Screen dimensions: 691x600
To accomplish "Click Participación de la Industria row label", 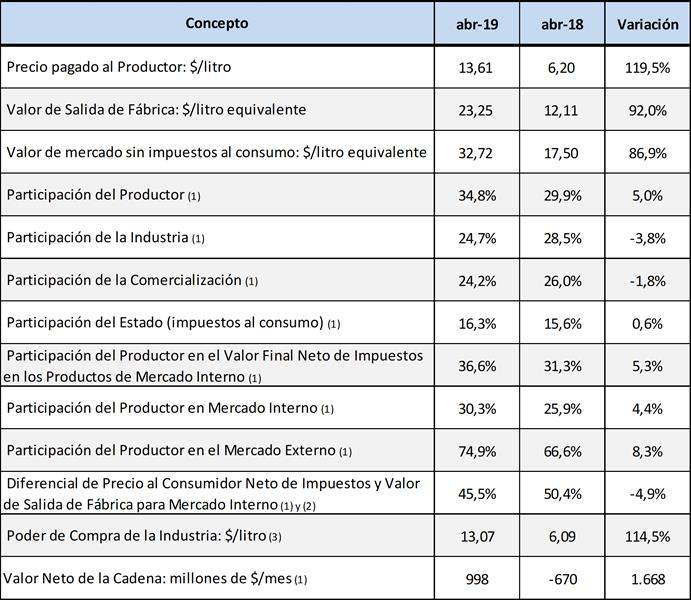I will point(98,238).
